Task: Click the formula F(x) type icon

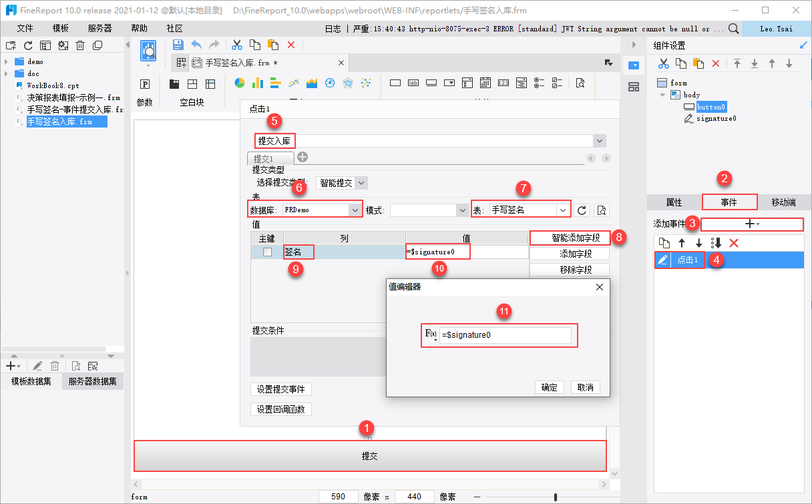Action: [x=431, y=334]
